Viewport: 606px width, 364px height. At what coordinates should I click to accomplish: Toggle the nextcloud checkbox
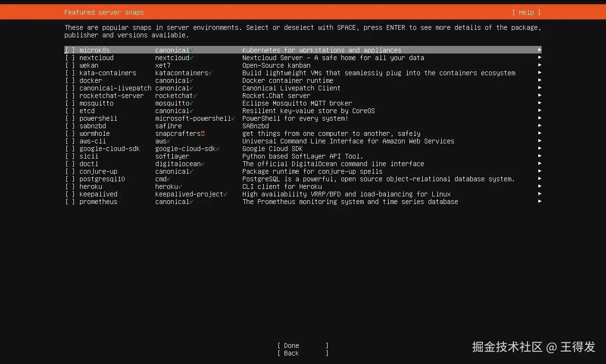click(70, 58)
